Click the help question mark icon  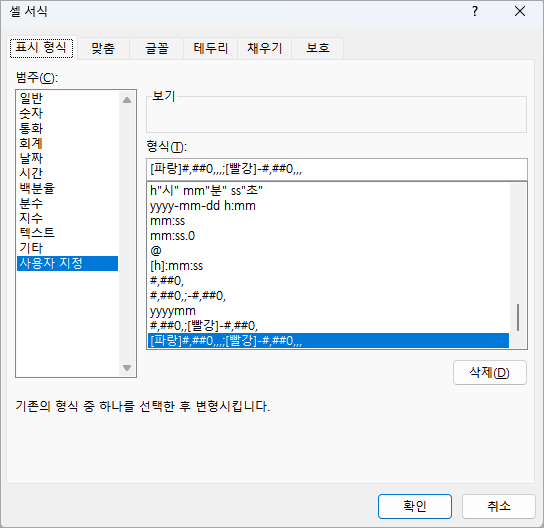pyautogui.click(x=475, y=11)
